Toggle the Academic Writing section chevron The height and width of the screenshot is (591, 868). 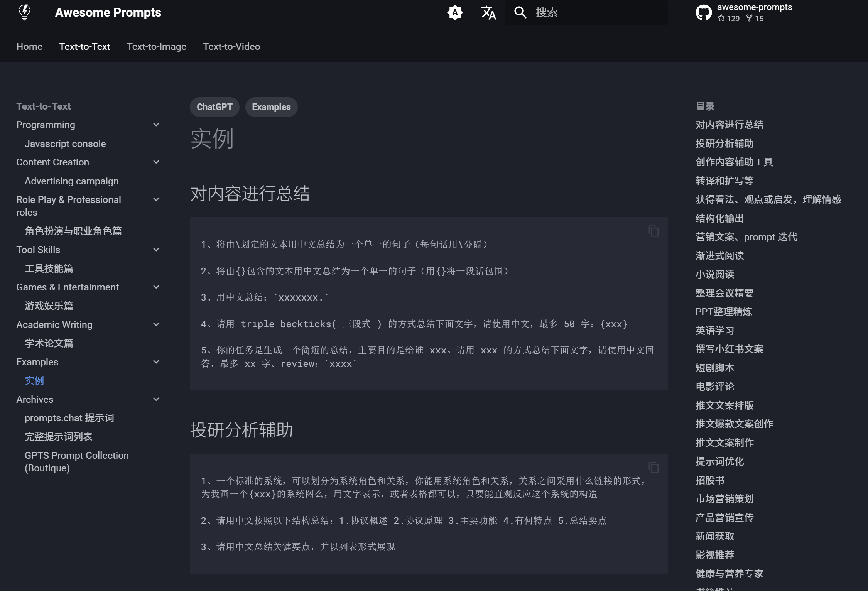pos(156,324)
